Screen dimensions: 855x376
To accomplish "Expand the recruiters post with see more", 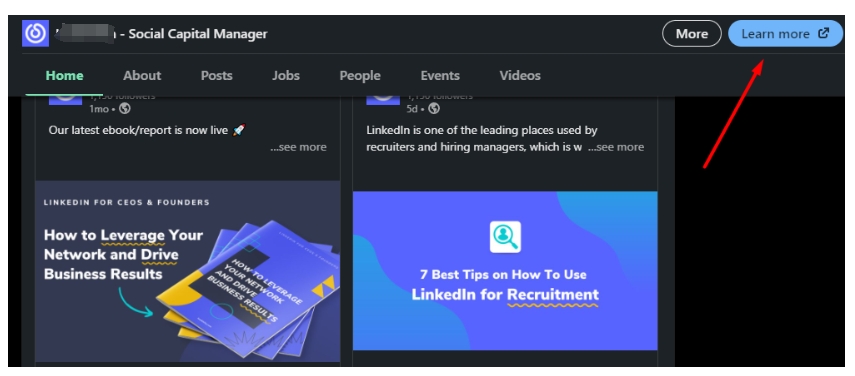I will pyautogui.click(x=616, y=147).
